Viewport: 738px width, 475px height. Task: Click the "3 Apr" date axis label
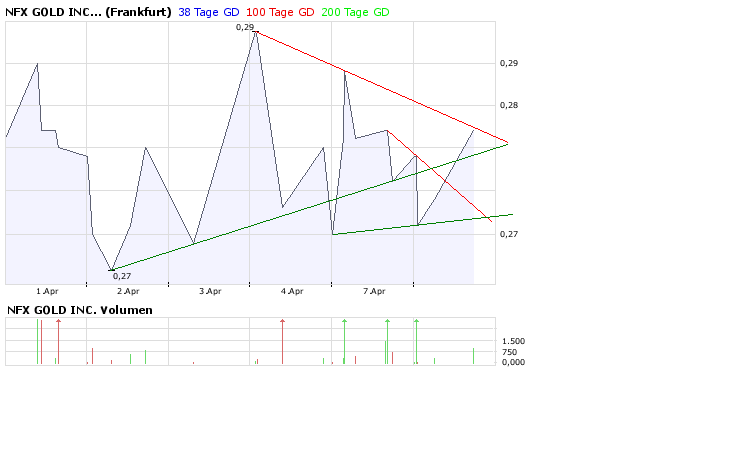coord(210,291)
